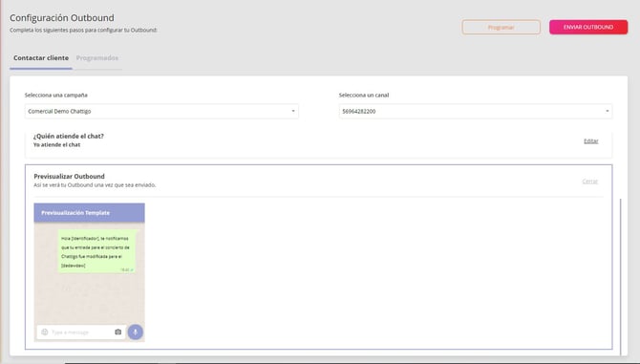Image resolution: width=640 pixels, height=364 pixels.
Task: Open the channel dropdown 56964282200
Action: coord(476,111)
